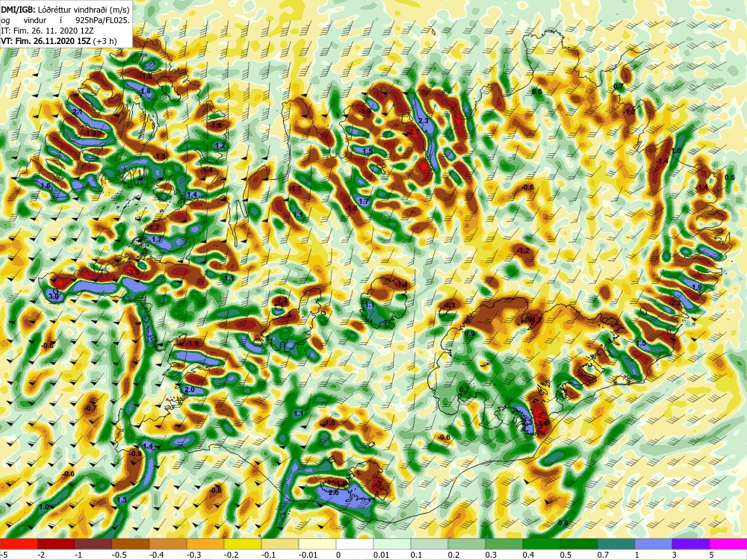
Task: Pick the green swatch between 0.3 and 0.4
Action: click(x=504, y=544)
